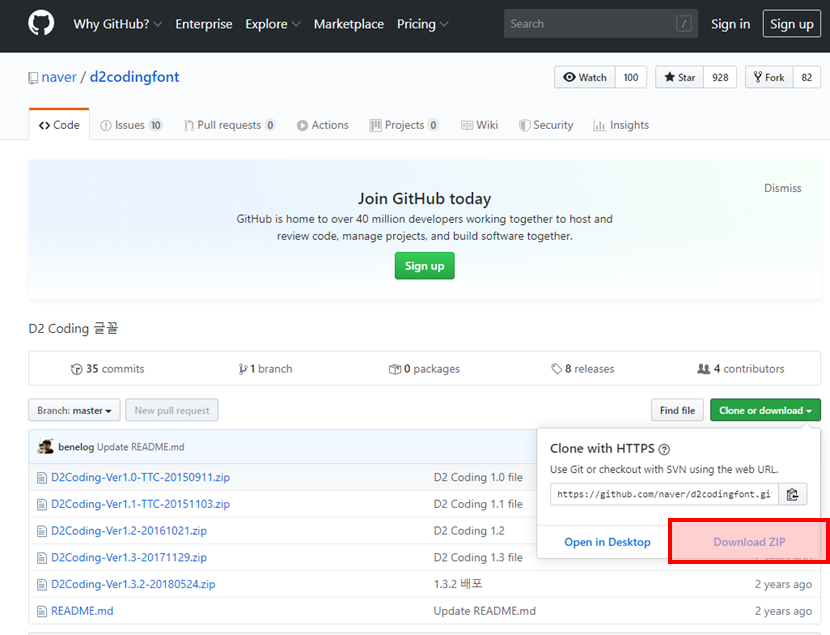
Task: Open the 100 watchers count
Action: coord(630,77)
